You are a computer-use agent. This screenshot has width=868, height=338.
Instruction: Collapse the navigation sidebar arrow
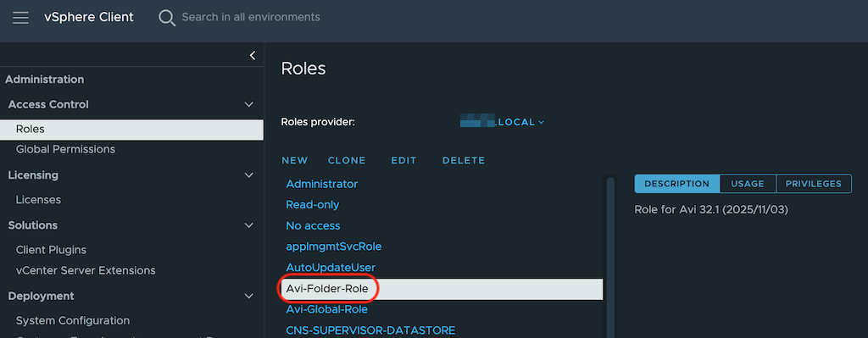(x=253, y=55)
